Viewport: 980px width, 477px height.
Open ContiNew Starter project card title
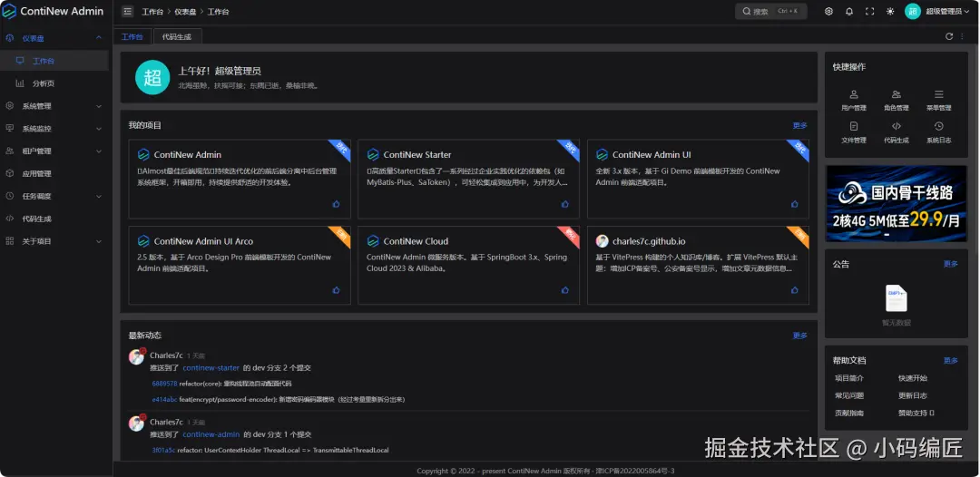click(x=416, y=155)
